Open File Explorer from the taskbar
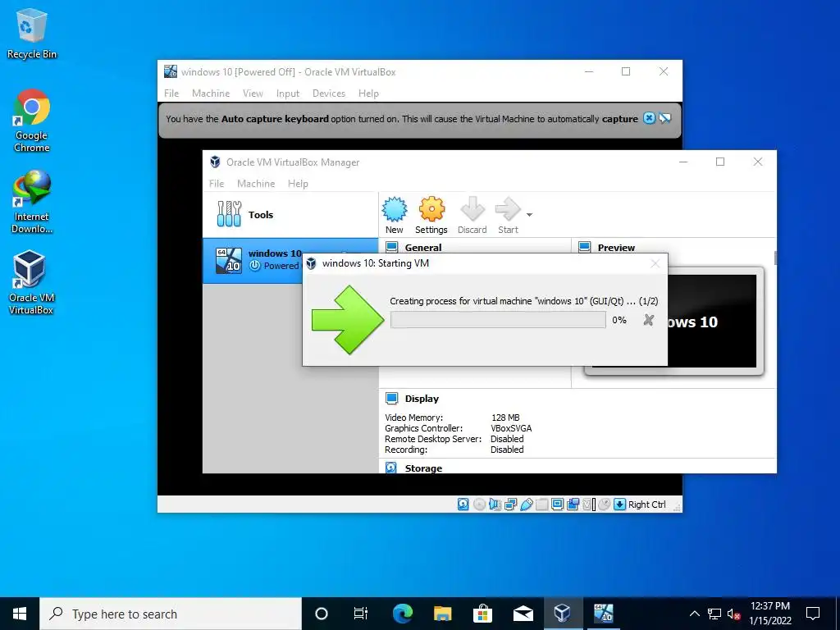Image resolution: width=840 pixels, height=630 pixels. click(x=442, y=614)
